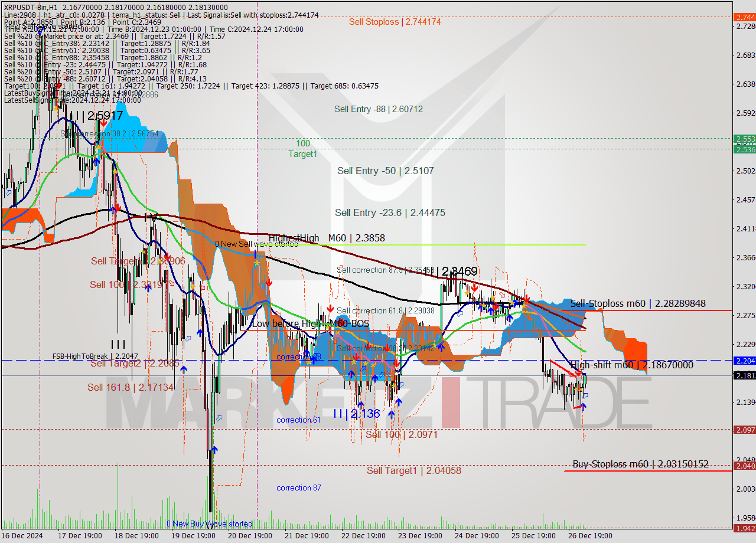Click the '24 Dec 19:00' time axis label
Screen dimensions: 756x543
(x=477, y=536)
